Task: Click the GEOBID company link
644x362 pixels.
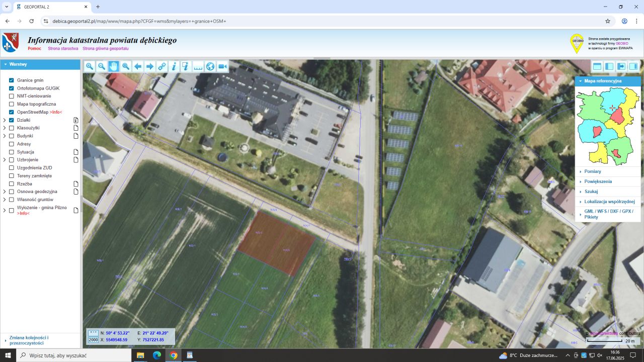Action: tap(622, 43)
